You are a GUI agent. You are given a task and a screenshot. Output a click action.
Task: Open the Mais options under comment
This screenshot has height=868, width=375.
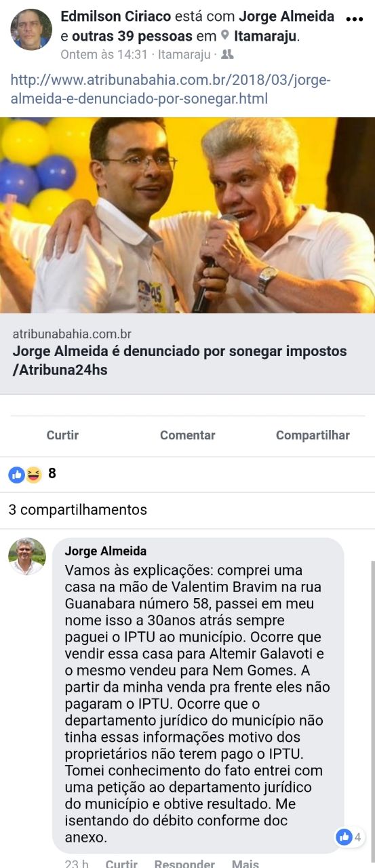(x=245, y=864)
